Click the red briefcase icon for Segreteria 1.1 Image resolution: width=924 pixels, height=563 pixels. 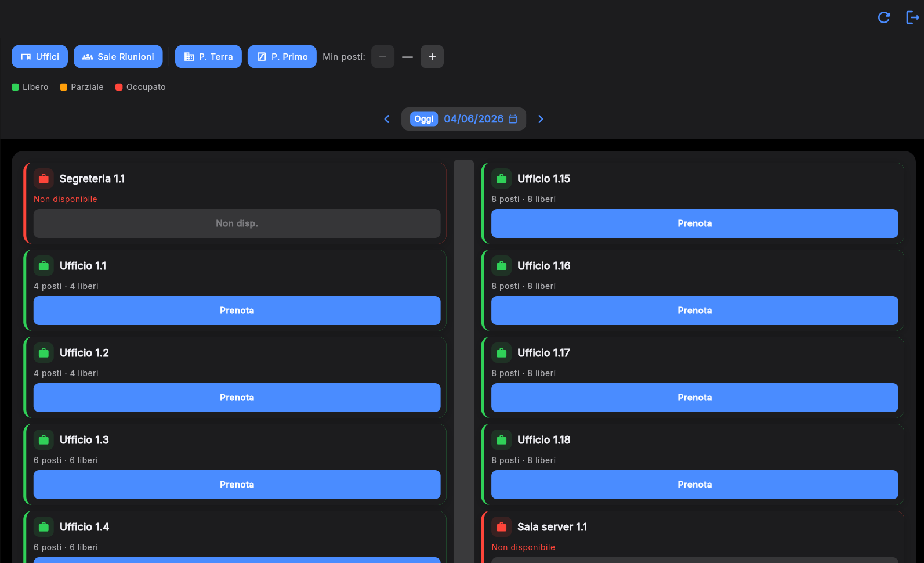pyautogui.click(x=44, y=179)
